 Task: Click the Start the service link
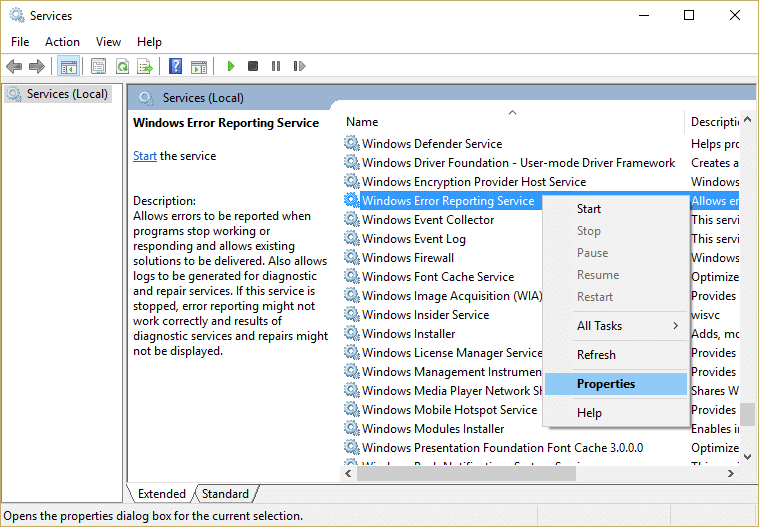[145, 156]
